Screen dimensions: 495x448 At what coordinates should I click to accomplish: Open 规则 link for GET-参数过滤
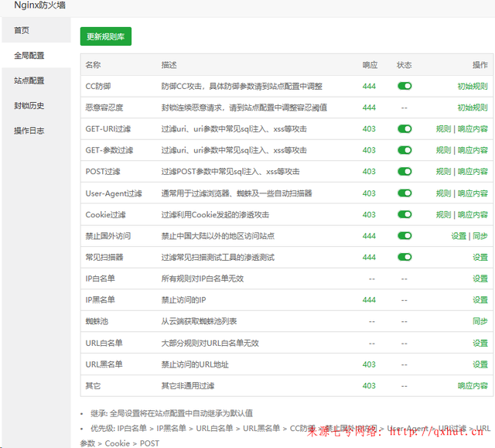click(443, 150)
